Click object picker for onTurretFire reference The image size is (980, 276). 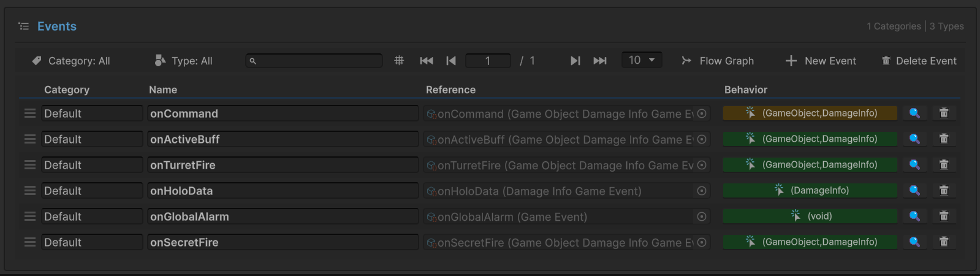(702, 165)
